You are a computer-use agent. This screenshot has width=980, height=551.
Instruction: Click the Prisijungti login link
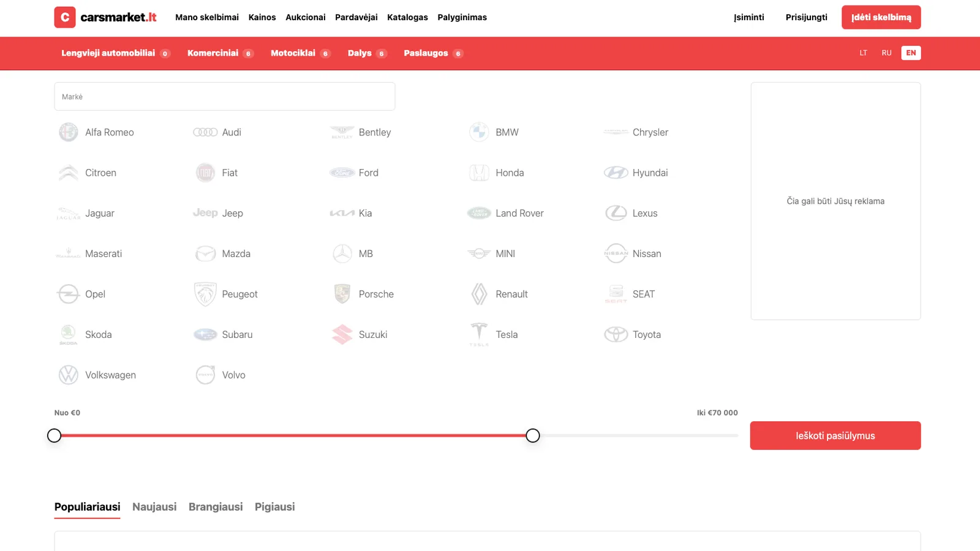click(x=806, y=17)
